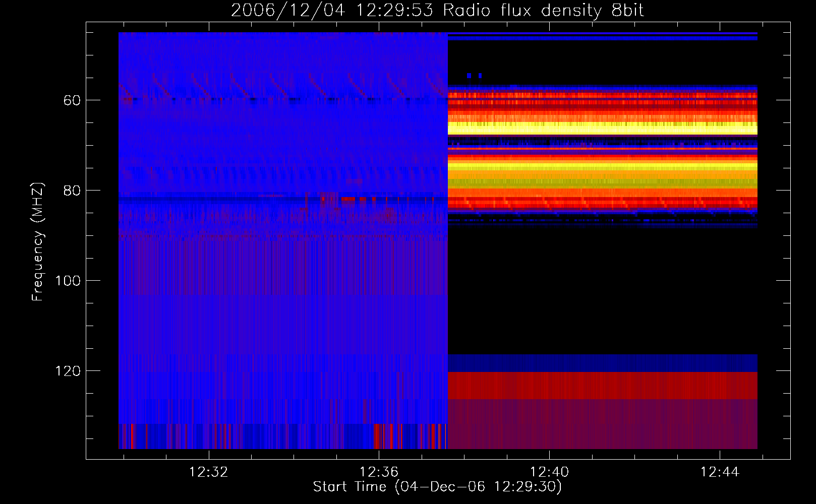Click the 12:44 time tick label
The image size is (816, 504).
pos(720,472)
